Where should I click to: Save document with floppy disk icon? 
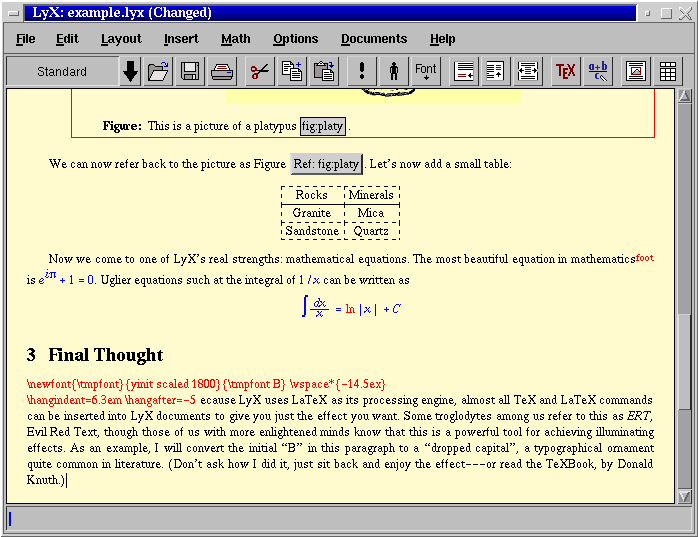(x=190, y=71)
